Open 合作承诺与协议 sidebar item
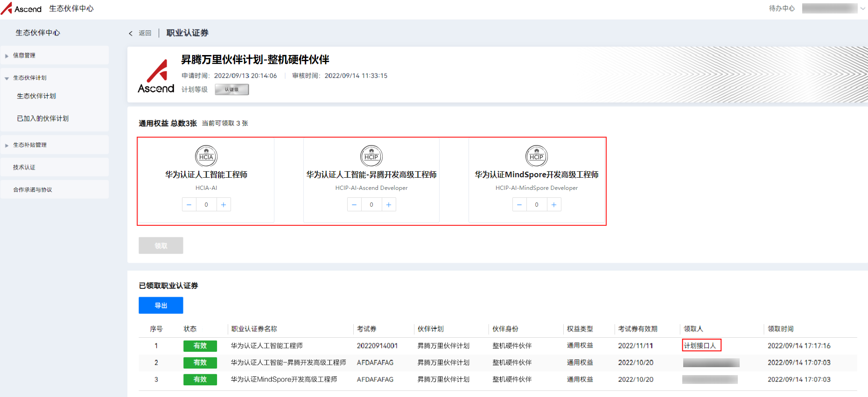The width and height of the screenshot is (868, 397). click(55, 189)
